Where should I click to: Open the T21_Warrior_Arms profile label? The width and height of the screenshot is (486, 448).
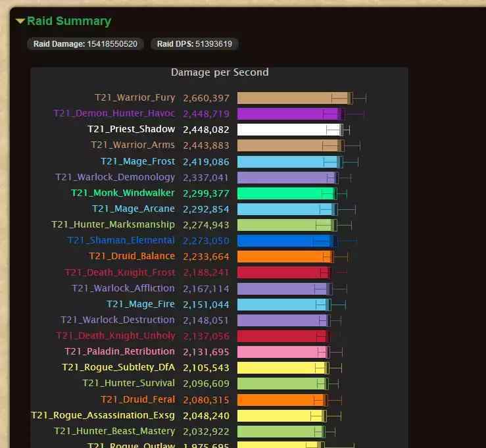point(133,145)
